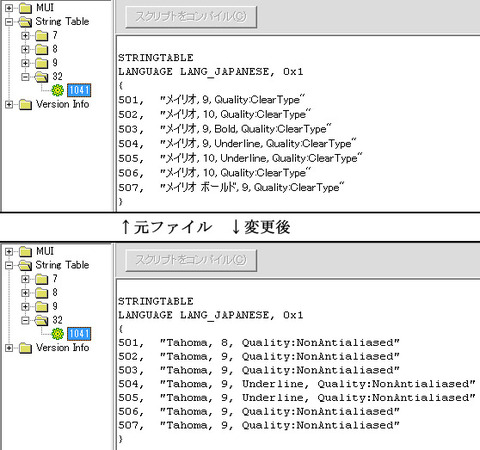The image size is (480, 450).
Task: Collapse String Table node in top tree
Action: (9, 22)
